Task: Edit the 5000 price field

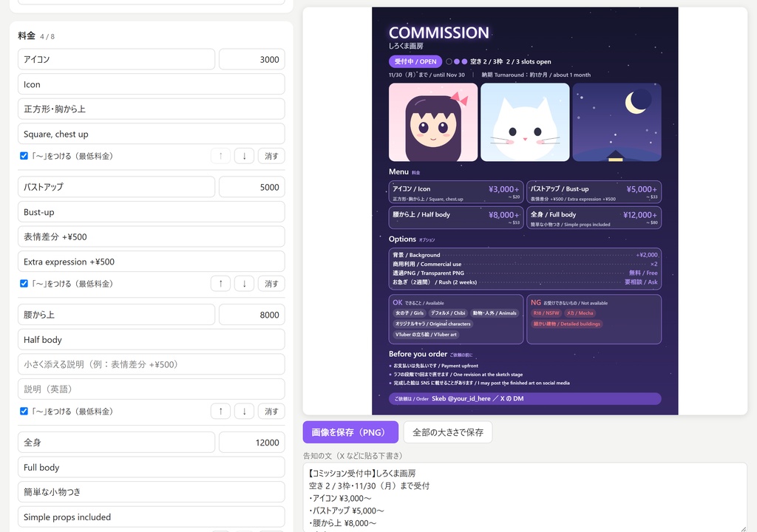Action: (252, 187)
